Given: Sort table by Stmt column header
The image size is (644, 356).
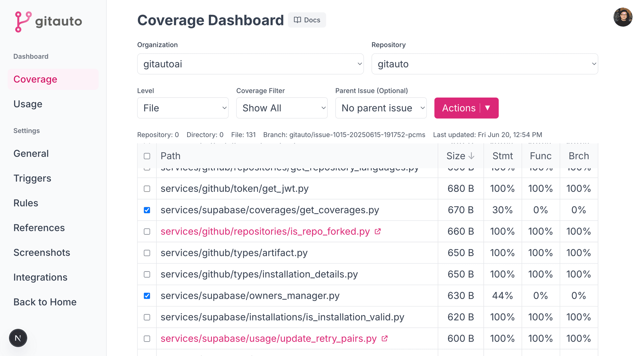Looking at the screenshot, I should point(502,156).
